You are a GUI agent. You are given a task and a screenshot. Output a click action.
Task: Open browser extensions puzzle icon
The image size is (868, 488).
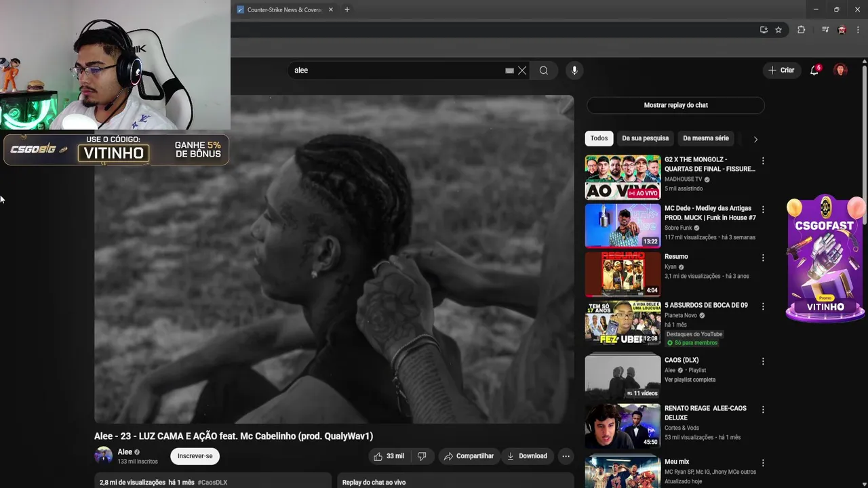click(801, 30)
